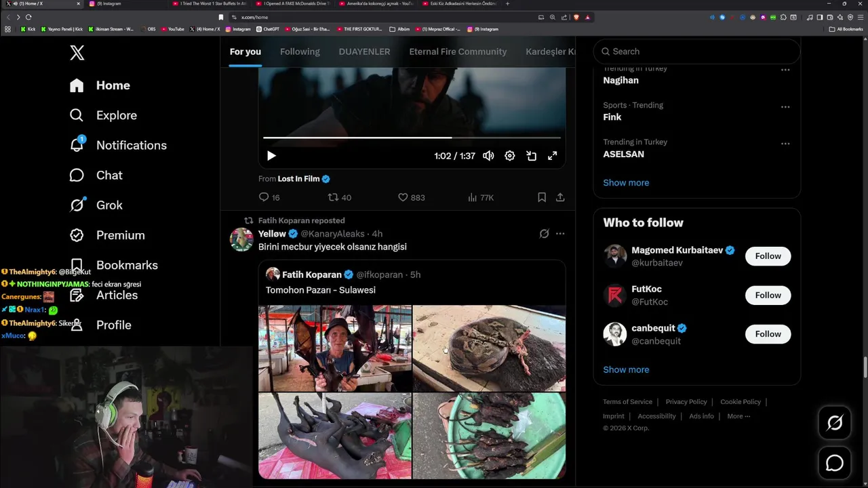The height and width of the screenshot is (488, 868).
Task: Follow FutKoc
Action: (x=768, y=295)
